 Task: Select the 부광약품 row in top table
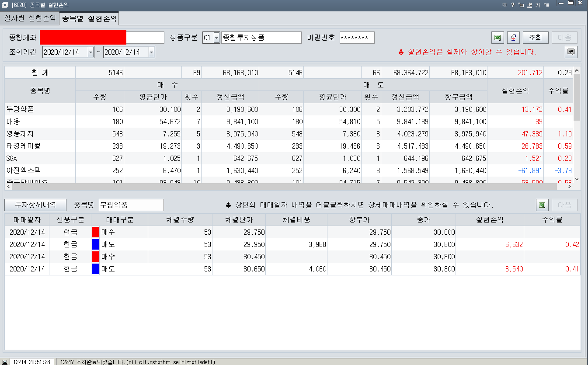pos(289,109)
